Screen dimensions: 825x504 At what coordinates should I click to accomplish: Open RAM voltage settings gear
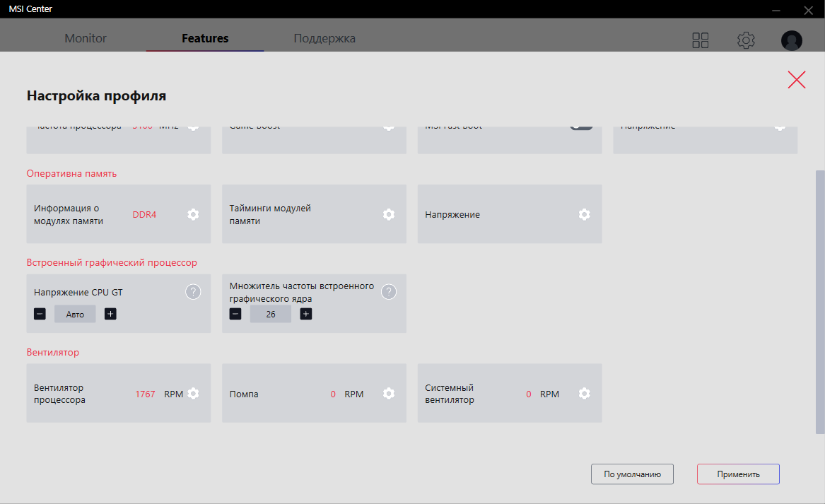(x=584, y=214)
